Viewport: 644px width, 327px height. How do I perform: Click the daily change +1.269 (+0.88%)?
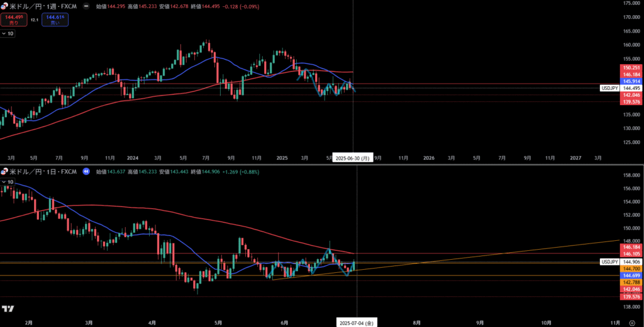tap(240, 172)
